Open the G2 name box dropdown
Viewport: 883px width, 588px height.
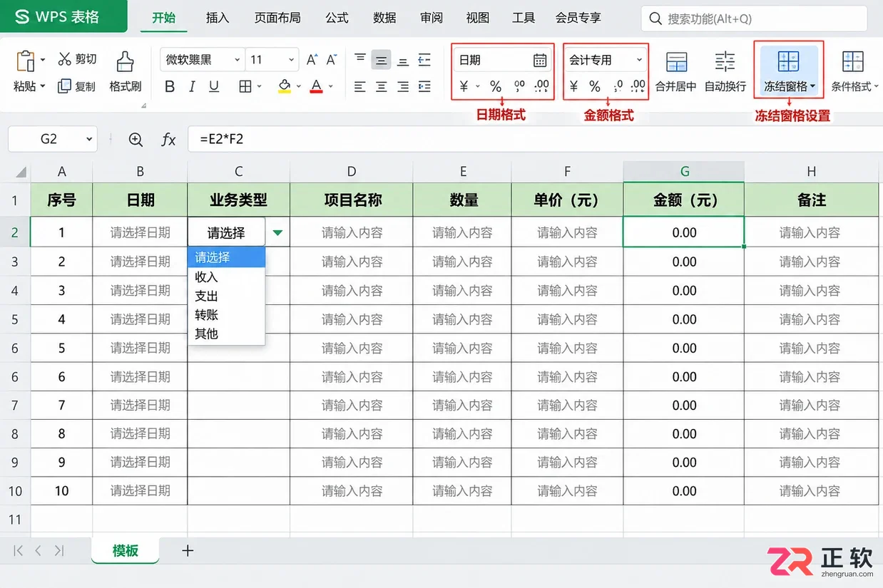point(89,140)
